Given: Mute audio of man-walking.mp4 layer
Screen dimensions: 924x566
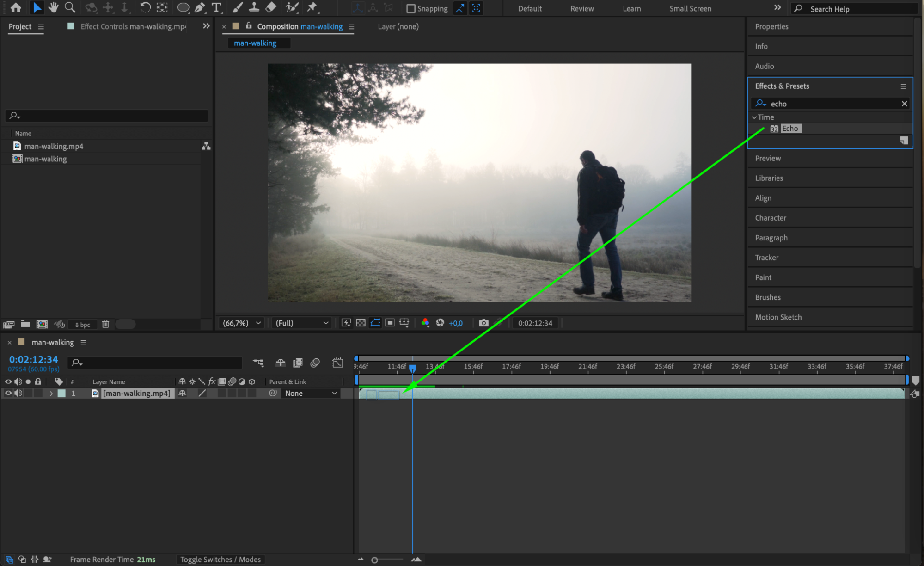Looking at the screenshot, I should (x=18, y=393).
